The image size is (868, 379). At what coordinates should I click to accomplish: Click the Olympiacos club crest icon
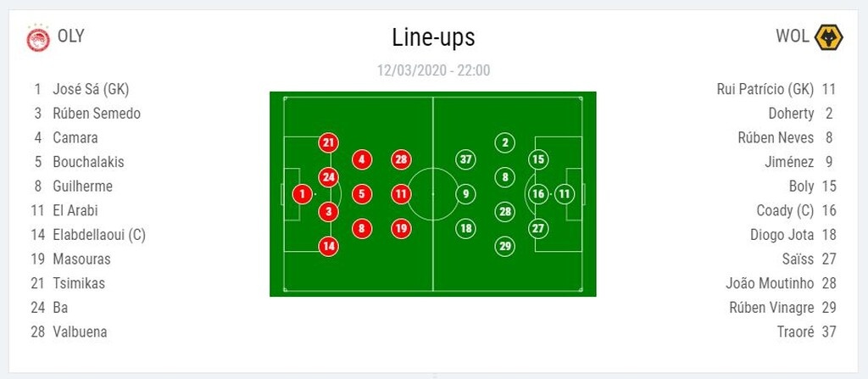tap(38, 38)
